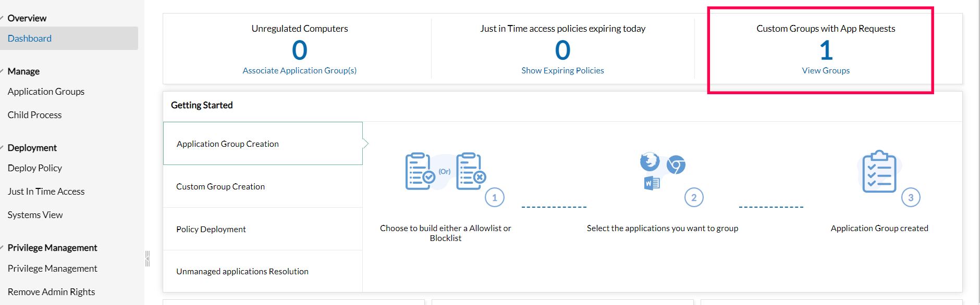
Task: Switch to the Policy Deployment tab
Action: coord(211,229)
